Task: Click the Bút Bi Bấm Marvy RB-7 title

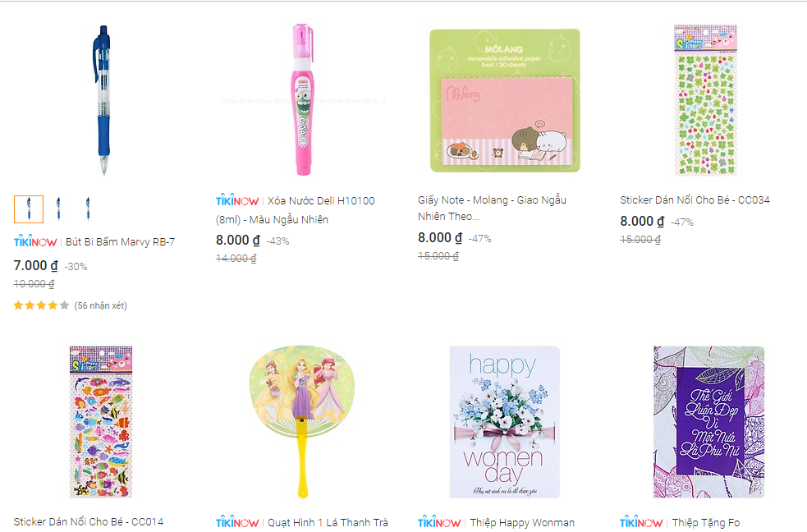Action: (120, 242)
